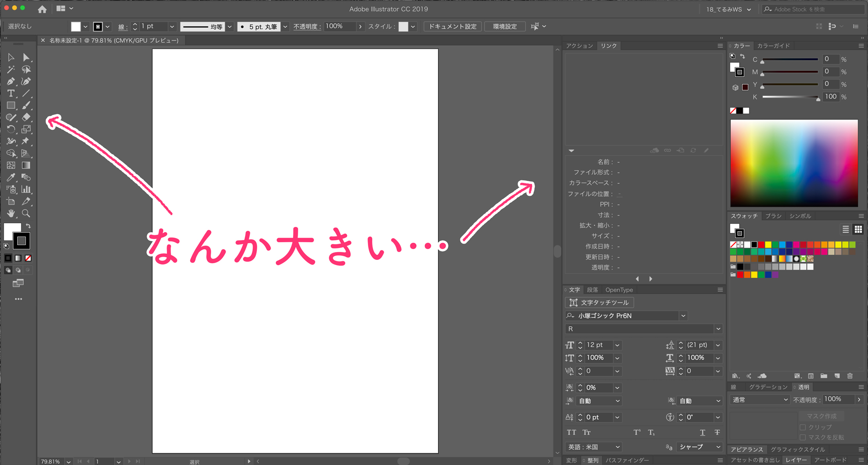Open blend mode 通常 dropdown
Image resolution: width=868 pixels, height=465 pixels.
[x=760, y=399]
